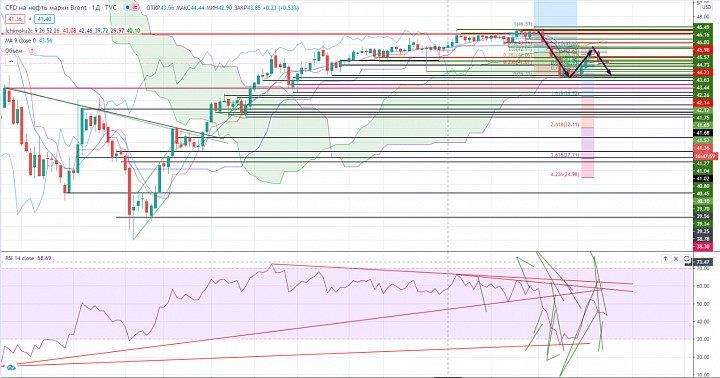Click the red 45.98 price label
Screen dimensions: 720x378
(703, 50)
